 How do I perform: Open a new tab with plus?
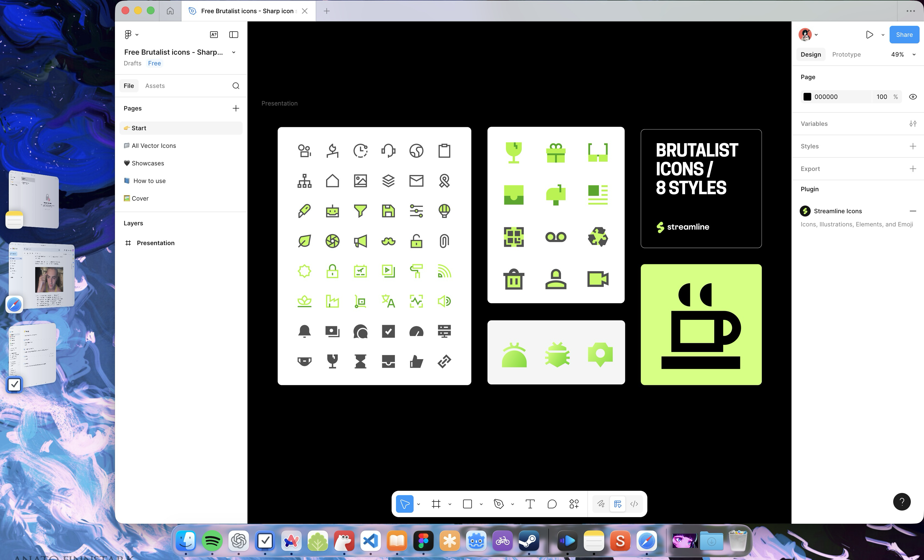pyautogui.click(x=327, y=11)
